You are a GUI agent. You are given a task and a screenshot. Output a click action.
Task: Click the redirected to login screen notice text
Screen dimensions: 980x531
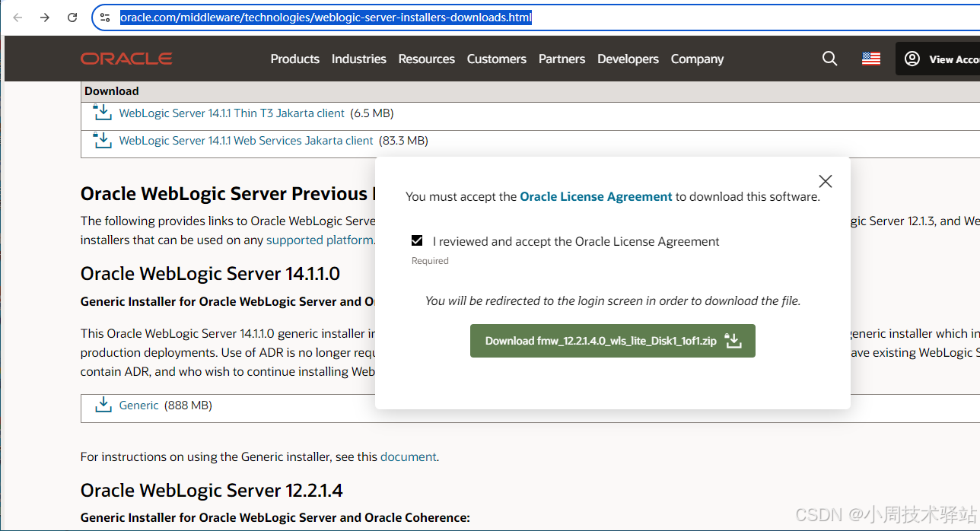tap(612, 300)
